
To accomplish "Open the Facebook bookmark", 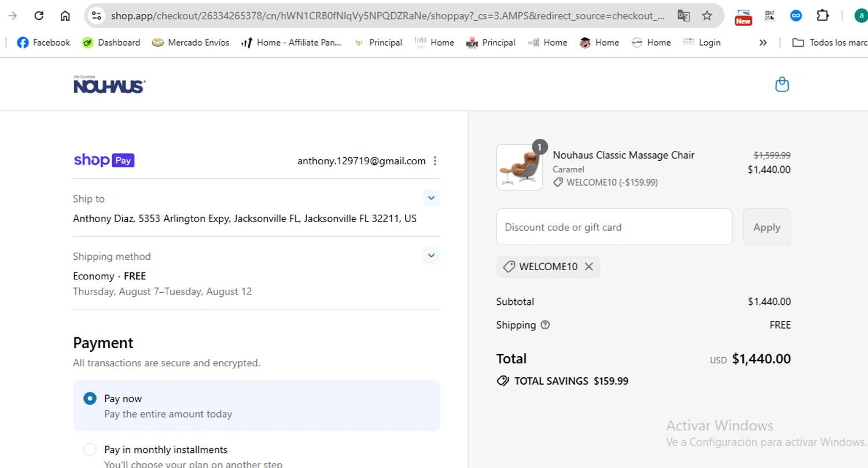I will (x=43, y=42).
